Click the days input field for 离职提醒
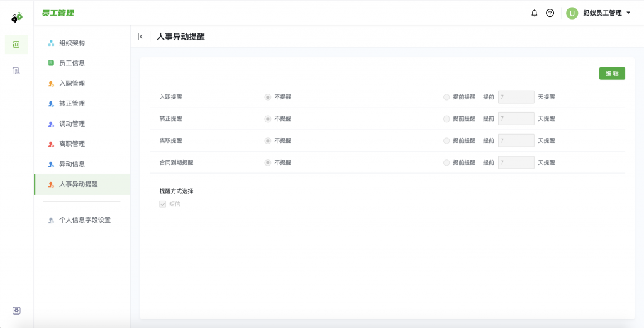Screen dimensions: 644x328 click(516, 140)
